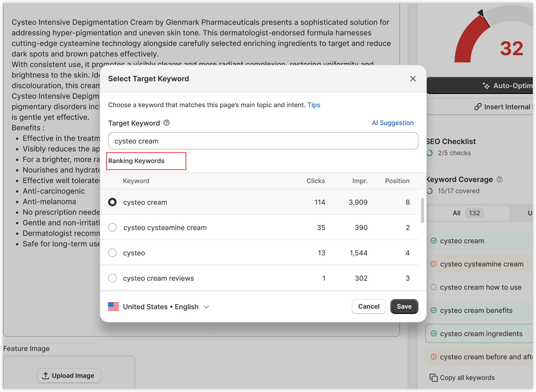
Task: Click the green check icon for 'cysteo cream'
Action: point(433,241)
